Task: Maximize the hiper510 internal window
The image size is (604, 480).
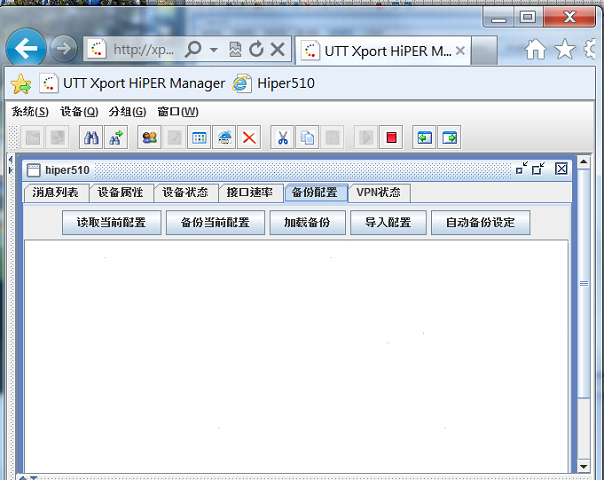Action: coord(539,168)
